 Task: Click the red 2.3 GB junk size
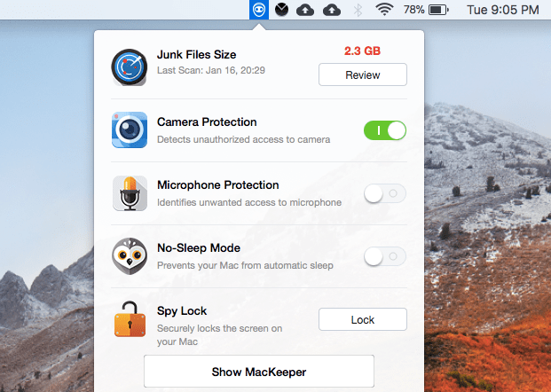362,51
